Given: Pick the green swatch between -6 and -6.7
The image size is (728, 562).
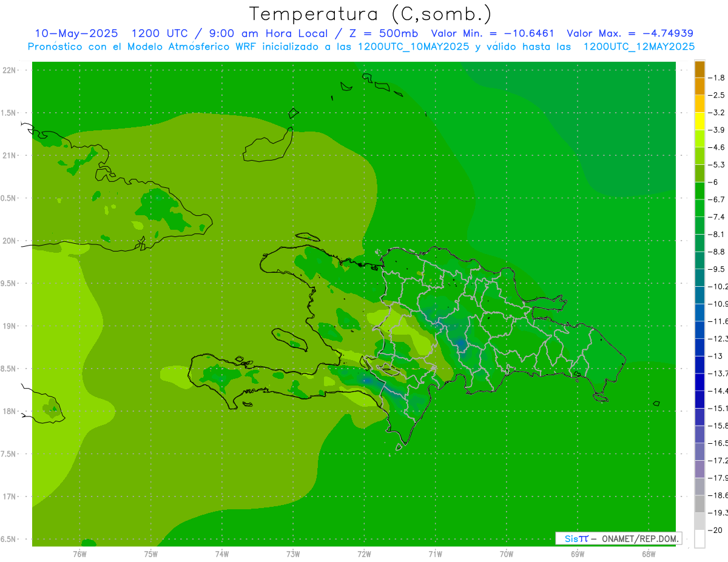Looking at the screenshot, I should (x=699, y=191).
